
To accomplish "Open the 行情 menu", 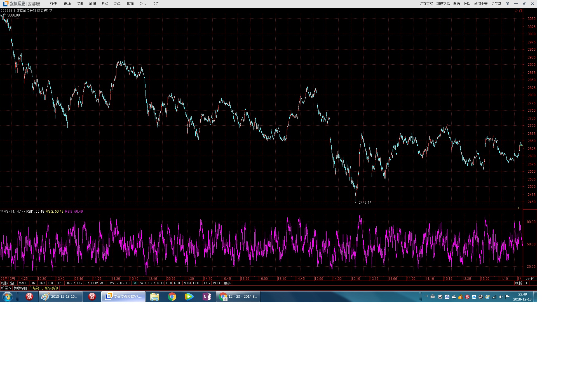I will [53, 4].
